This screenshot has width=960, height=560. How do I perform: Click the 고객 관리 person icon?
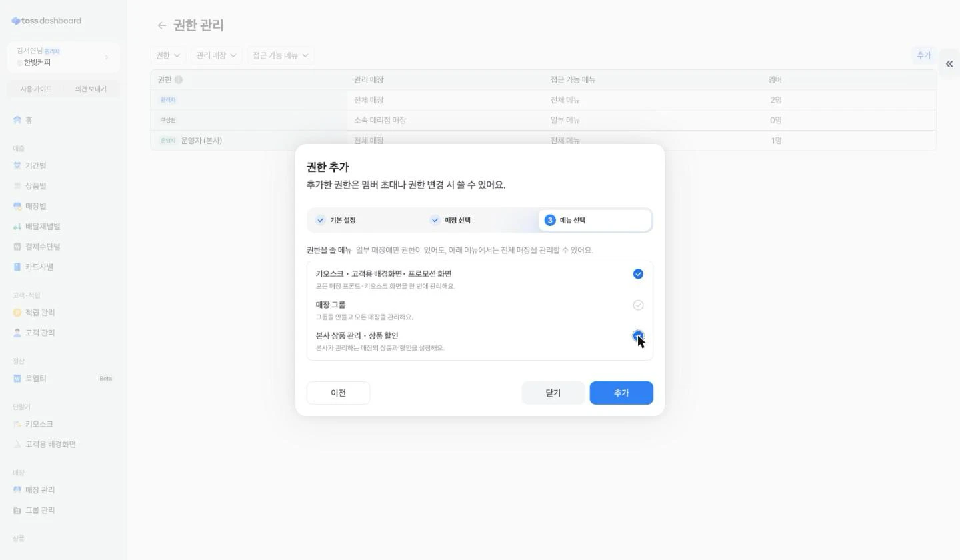click(17, 333)
